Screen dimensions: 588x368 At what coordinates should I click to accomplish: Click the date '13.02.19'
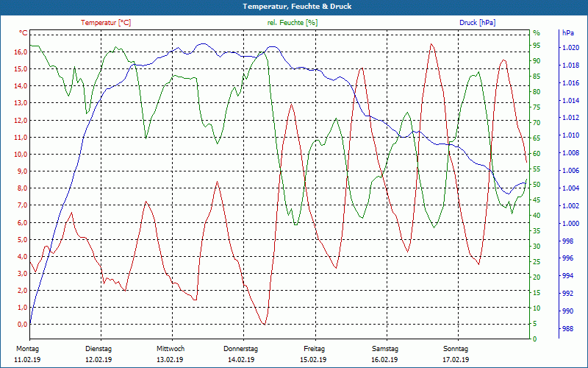point(170,360)
